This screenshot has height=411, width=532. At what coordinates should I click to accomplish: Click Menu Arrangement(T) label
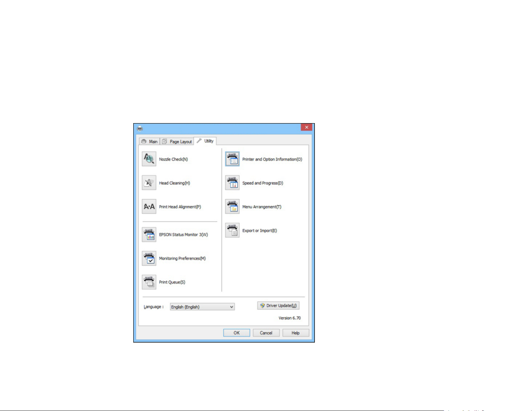(262, 207)
